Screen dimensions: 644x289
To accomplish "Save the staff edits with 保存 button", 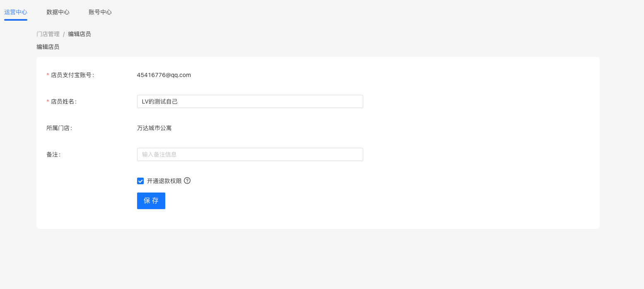I will click(x=151, y=201).
